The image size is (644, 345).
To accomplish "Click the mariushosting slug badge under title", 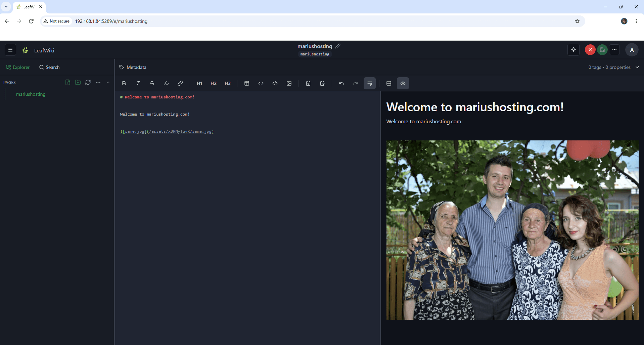I will point(315,54).
